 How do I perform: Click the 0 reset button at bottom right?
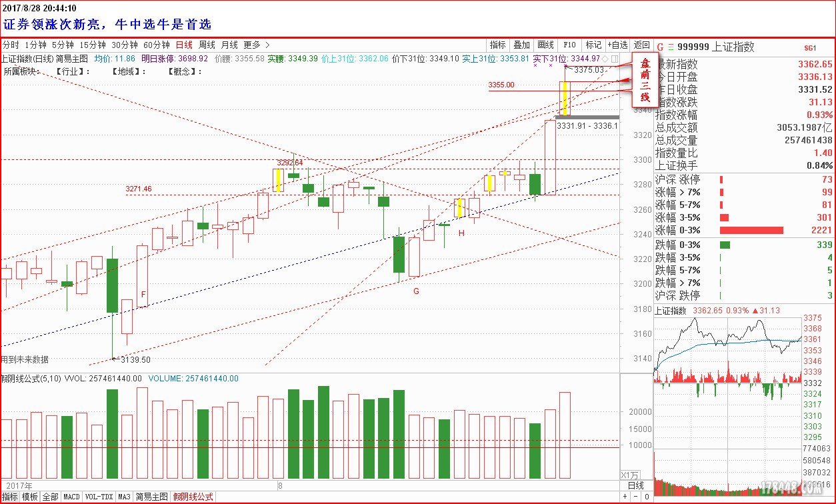pos(646,497)
